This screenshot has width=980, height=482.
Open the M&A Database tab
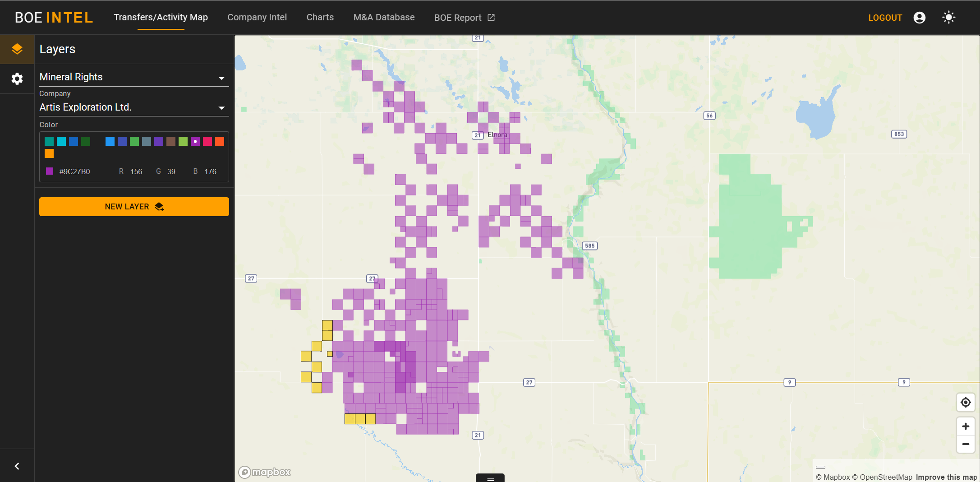pos(384,18)
